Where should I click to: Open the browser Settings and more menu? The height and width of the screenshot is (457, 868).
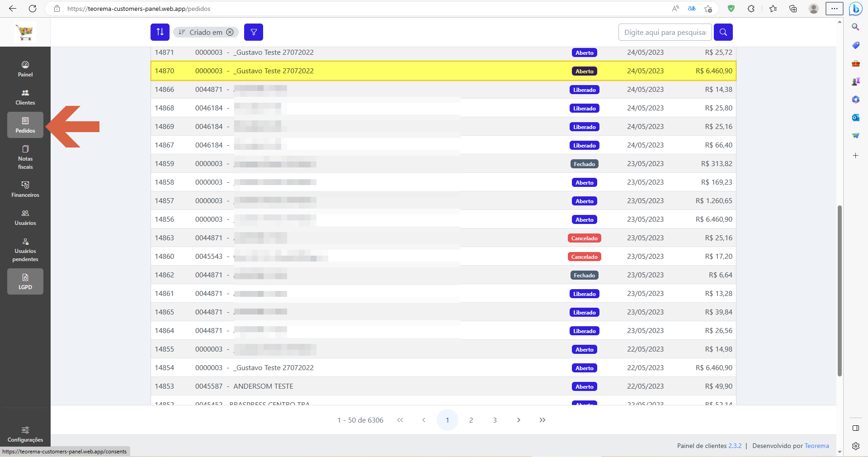(835, 9)
